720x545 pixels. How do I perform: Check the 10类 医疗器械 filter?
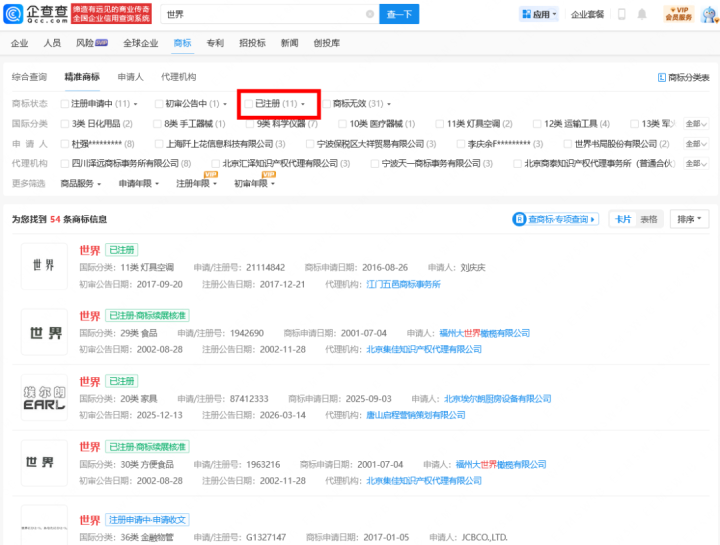click(342, 124)
